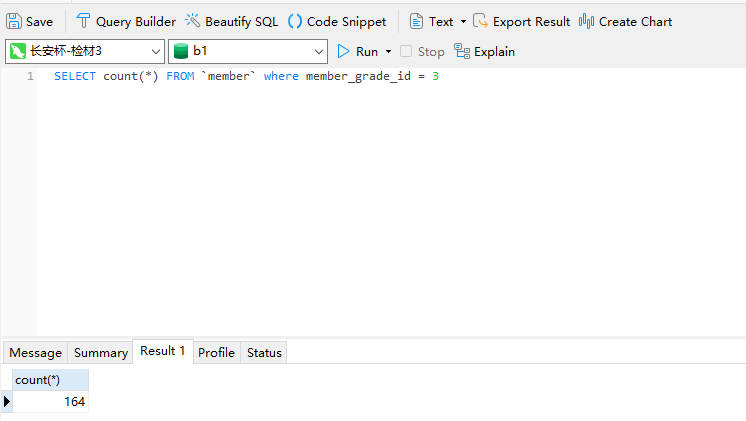This screenshot has width=746, height=421.
Task: Run the query with the play button
Action: (x=344, y=51)
